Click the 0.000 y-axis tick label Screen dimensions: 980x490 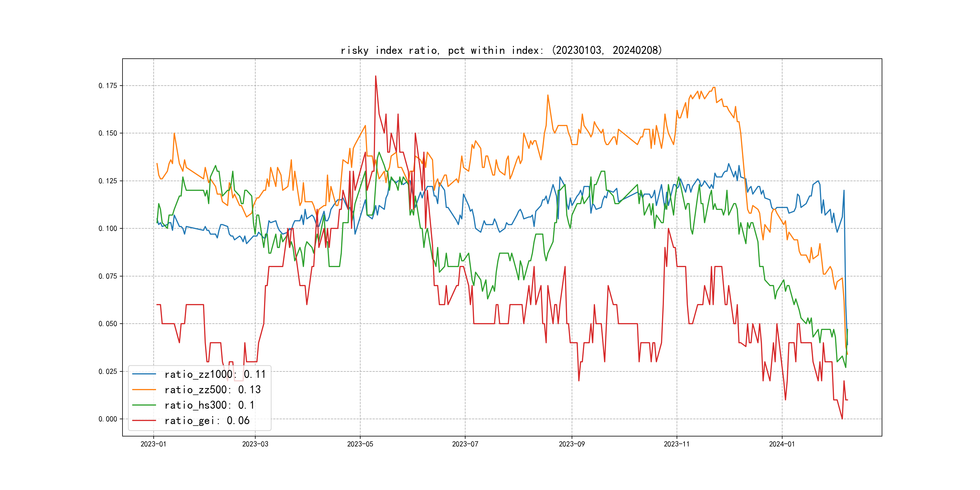coord(108,419)
